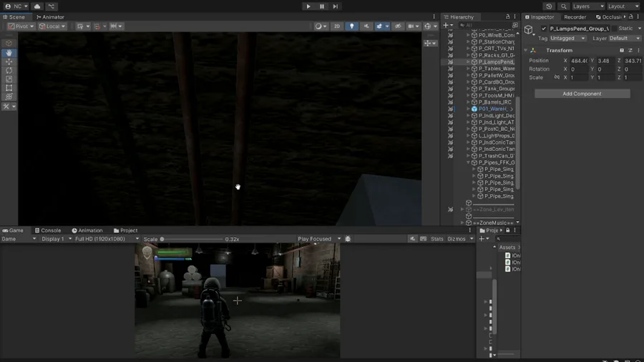Image resolution: width=644 pixels, height=362 pixels.
Task: Open the Unity Cloud services icon
Action: (x=37, y=6)
